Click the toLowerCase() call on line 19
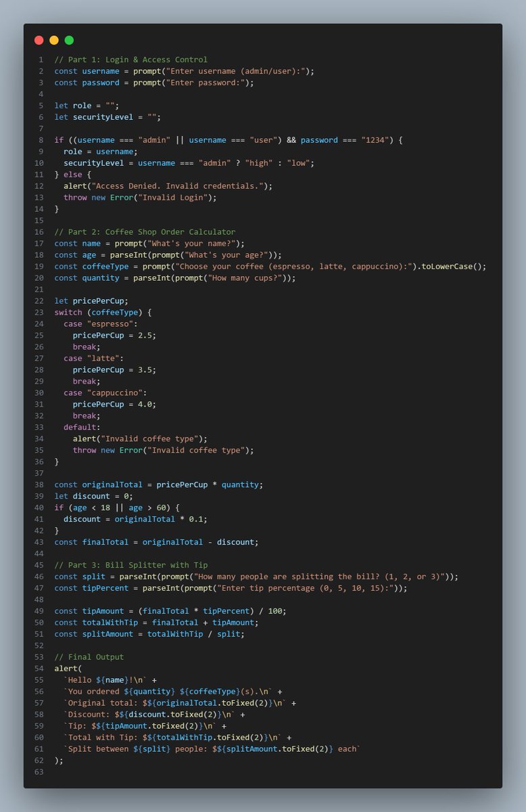This screenshot has width=526, height=812. pos(452,267)
